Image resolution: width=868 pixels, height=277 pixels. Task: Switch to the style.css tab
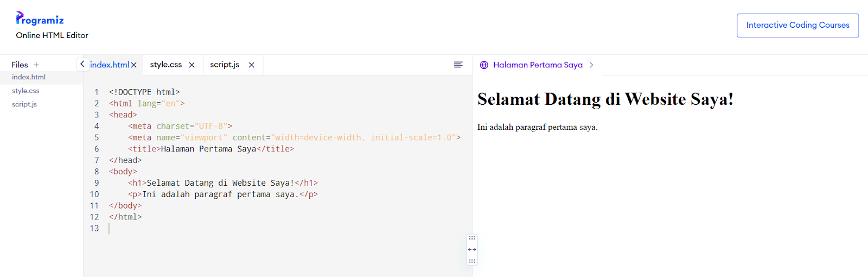(166, 65)
